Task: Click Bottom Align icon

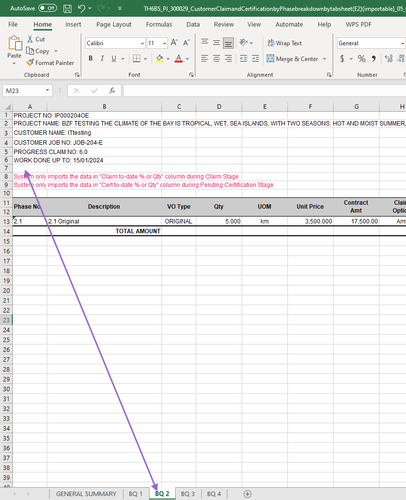Action: (228, 43)
